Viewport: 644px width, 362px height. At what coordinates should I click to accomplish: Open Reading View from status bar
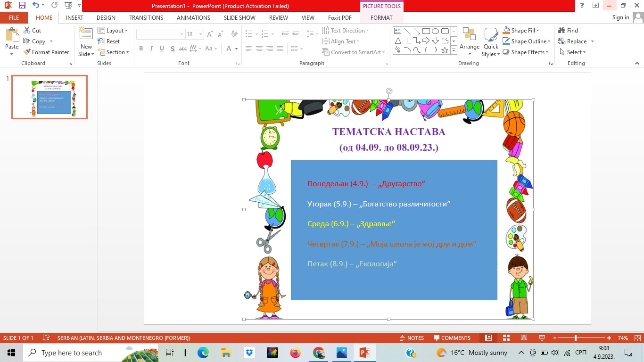(524, 338)
